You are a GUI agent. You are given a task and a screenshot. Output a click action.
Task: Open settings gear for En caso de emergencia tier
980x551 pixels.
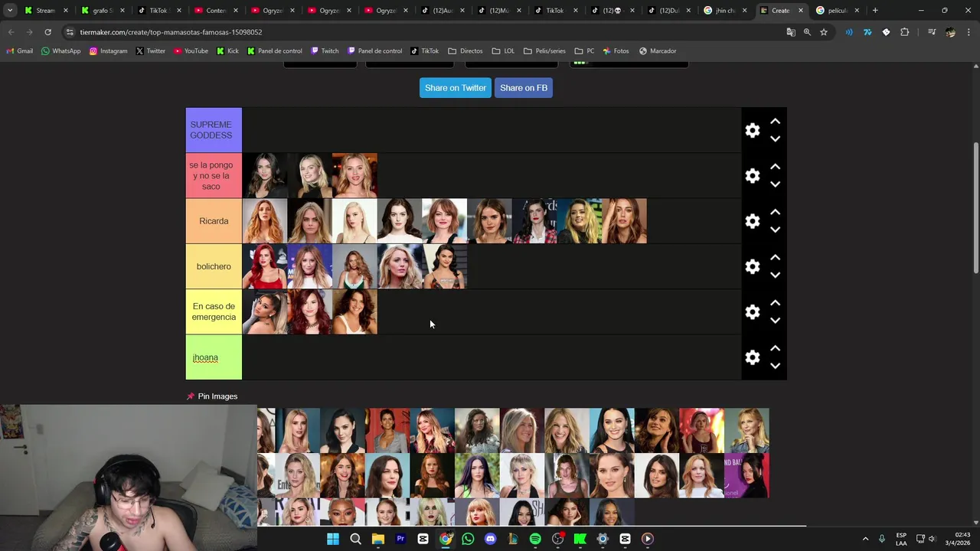pyautogui.click(x=753, y=311)
